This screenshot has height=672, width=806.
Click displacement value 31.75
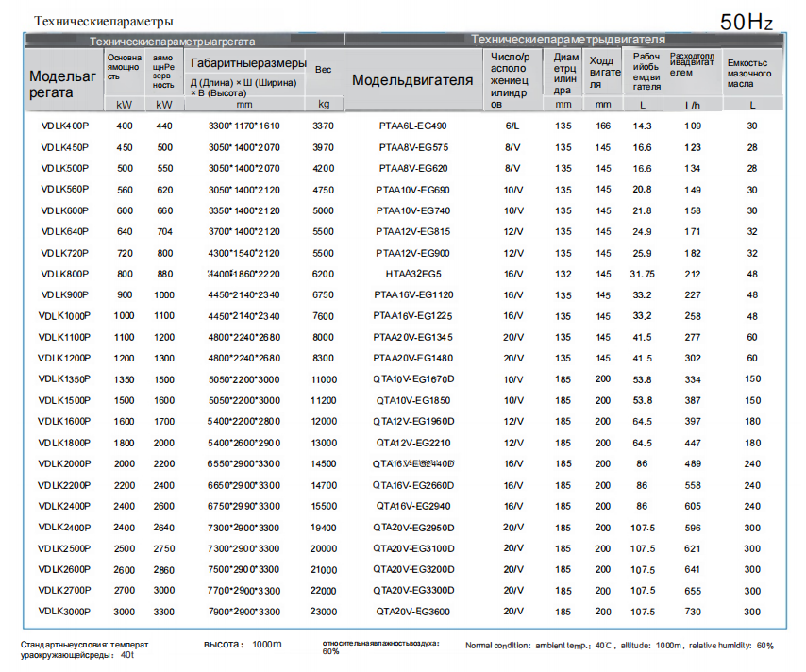pyautogui.click(x=643, y=274)
